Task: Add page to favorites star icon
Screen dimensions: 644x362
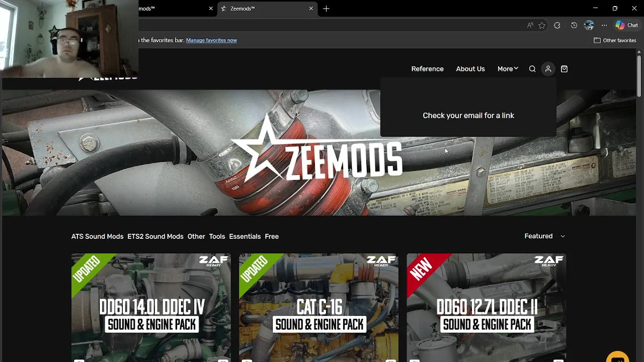Action: tap(542, 25)
